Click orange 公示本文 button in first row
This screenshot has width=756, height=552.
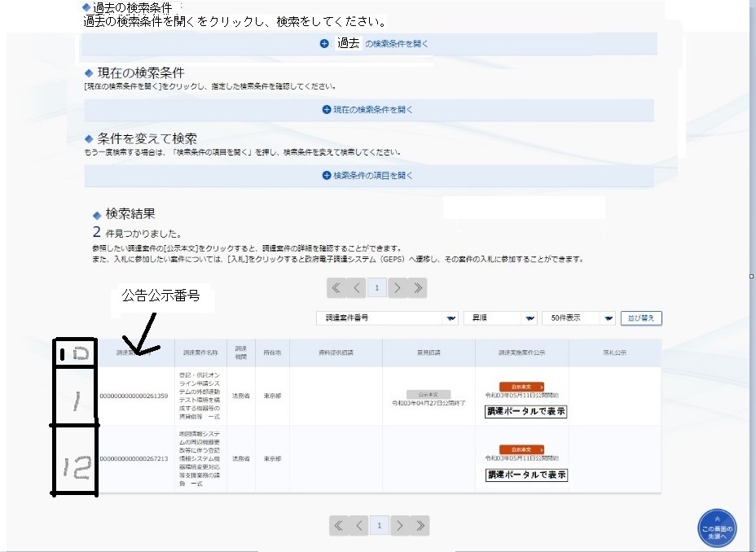(x=521, y=387)
